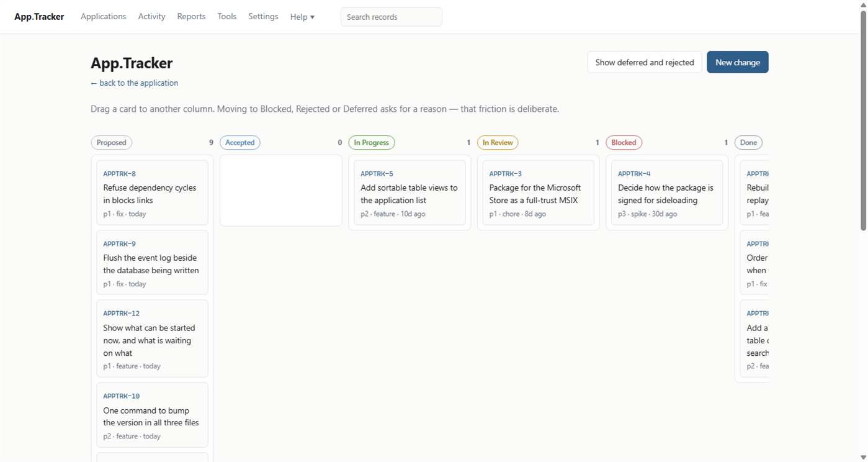Open the Reports section
Viewport: 868px width, 462px height.
pyautogui.click(x=191, y=17)
